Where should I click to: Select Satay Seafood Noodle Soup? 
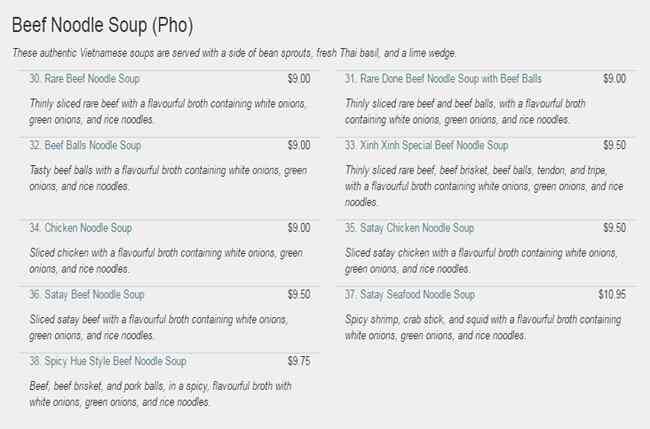[410, 295]
